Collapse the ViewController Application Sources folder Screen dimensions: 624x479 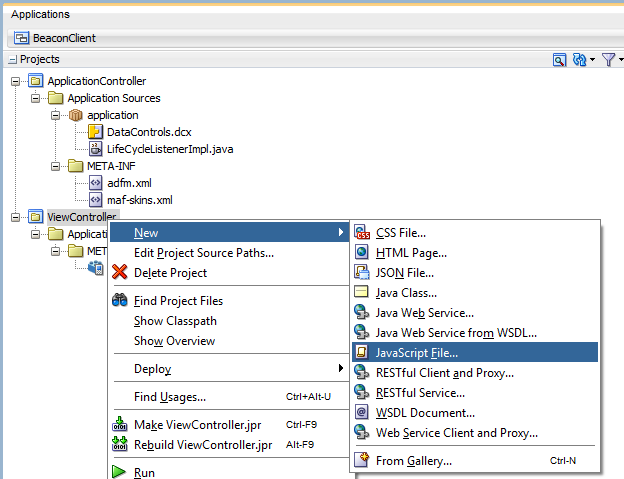[x=35, y=234]
